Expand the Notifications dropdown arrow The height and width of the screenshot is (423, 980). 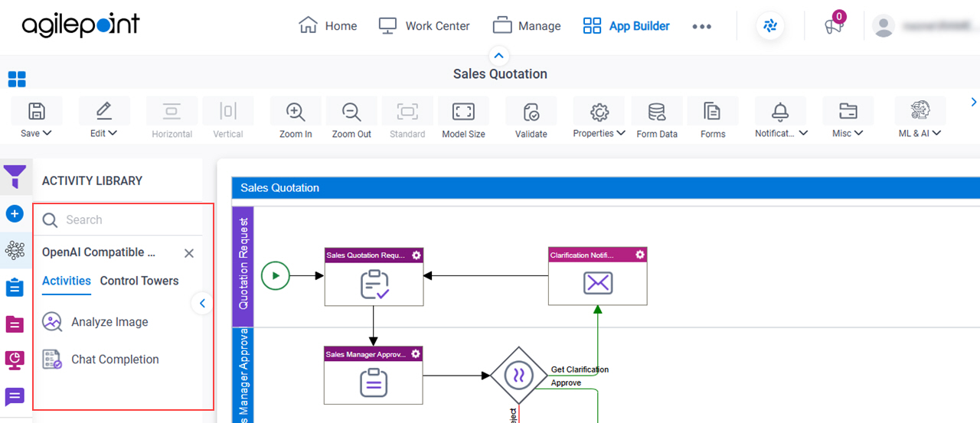tap(803, 133)
